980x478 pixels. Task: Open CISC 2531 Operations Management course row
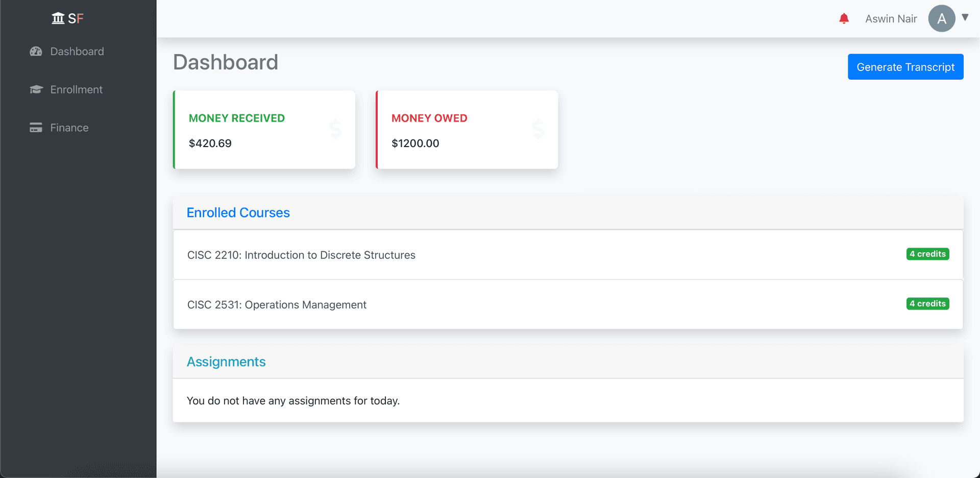coord(277,305)
